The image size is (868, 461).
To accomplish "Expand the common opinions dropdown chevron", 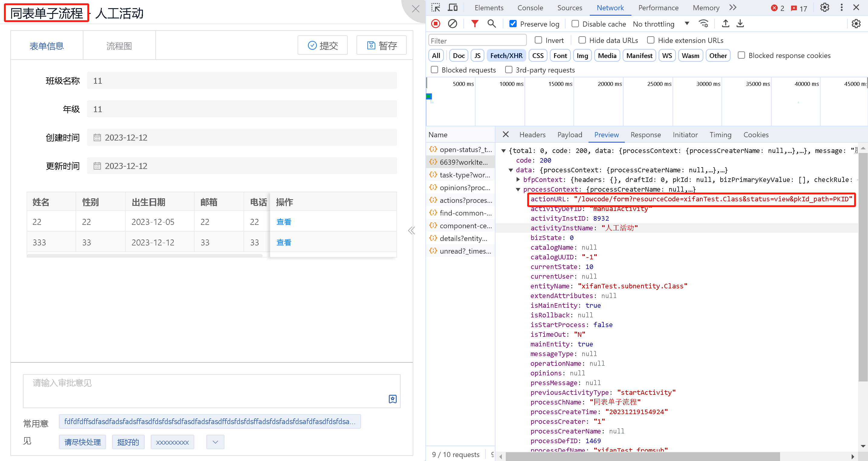I will [x=215, y=442].
